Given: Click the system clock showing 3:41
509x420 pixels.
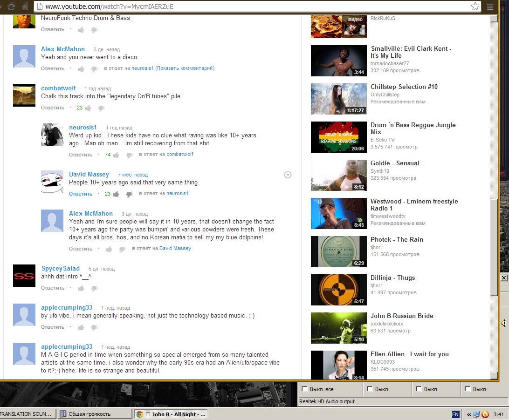Looking at the screenshot, I should pyautogui.click(x=499, y=414).
